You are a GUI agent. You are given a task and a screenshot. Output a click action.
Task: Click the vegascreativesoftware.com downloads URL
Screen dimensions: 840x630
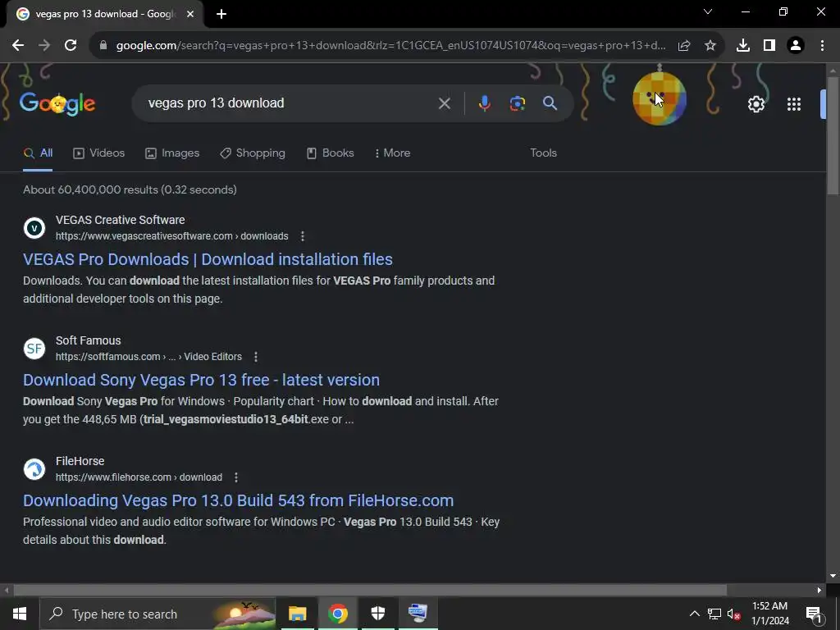(x=172, y=236)
